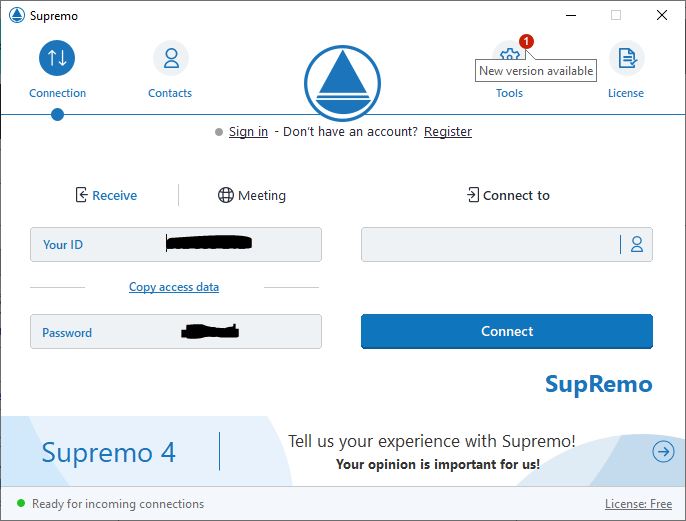The image size is (686, 521).
Task: Open the Connection section icon
Action: [x=57, y=58]
